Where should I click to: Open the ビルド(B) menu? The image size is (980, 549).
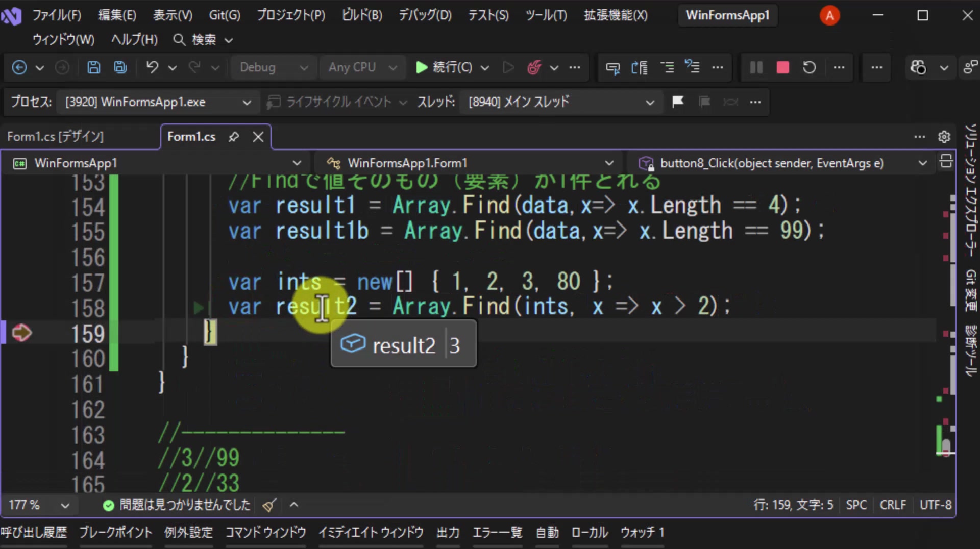pos(362,15)
